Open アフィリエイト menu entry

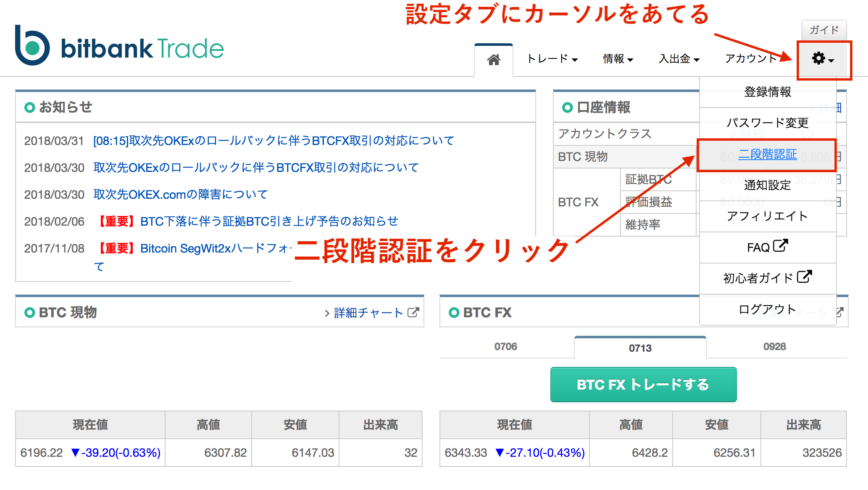768,216
